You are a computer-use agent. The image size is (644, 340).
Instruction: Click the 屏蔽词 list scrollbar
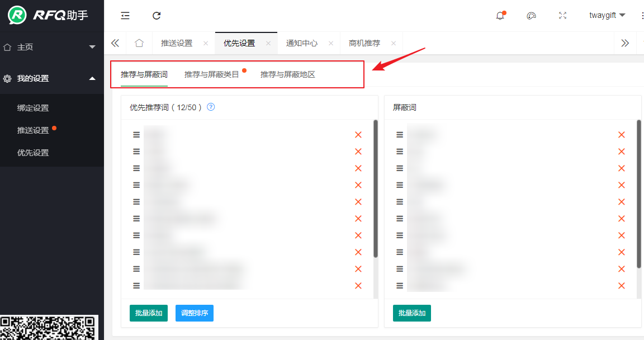click(639, 193)
